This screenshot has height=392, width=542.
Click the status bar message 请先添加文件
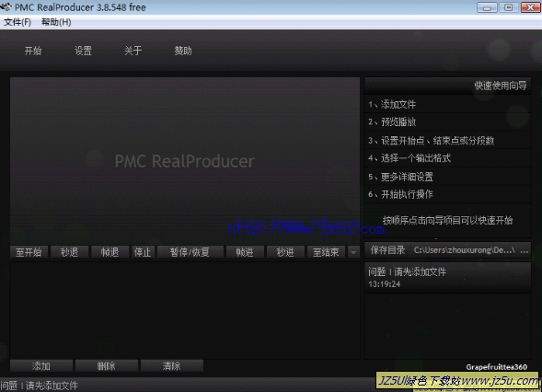click(x=52, y=386)
